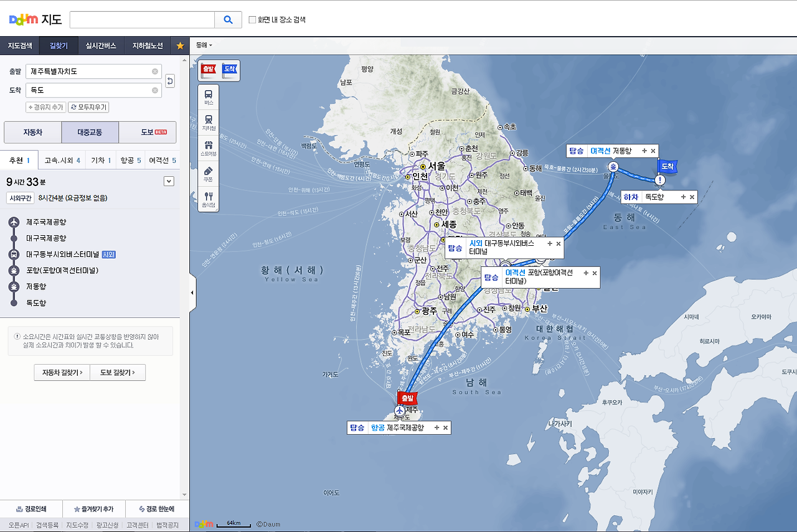Close the 저동항 map label
Screen dimensions: 797x532
click(653, 151)
